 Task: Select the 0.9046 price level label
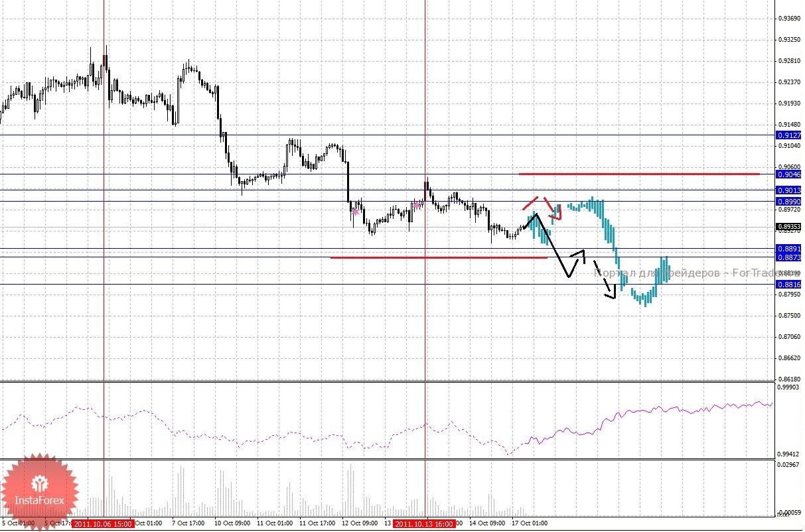pos(789,174)
